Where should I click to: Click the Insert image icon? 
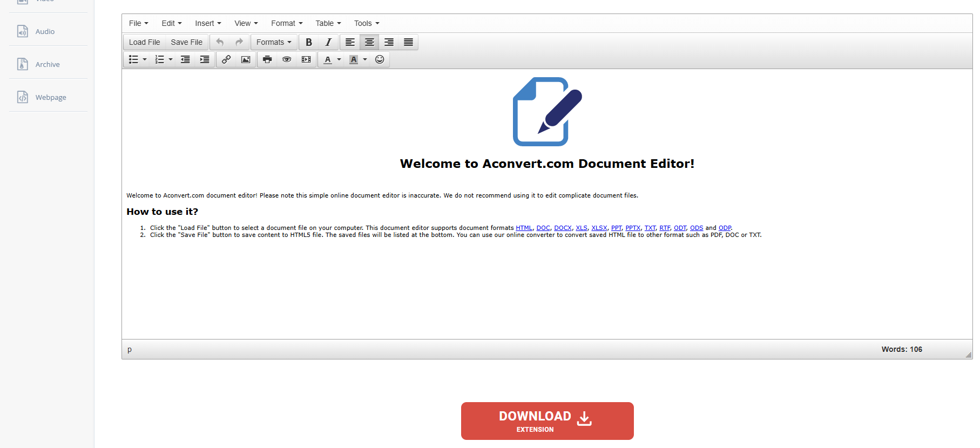click(x=246, y=59)
